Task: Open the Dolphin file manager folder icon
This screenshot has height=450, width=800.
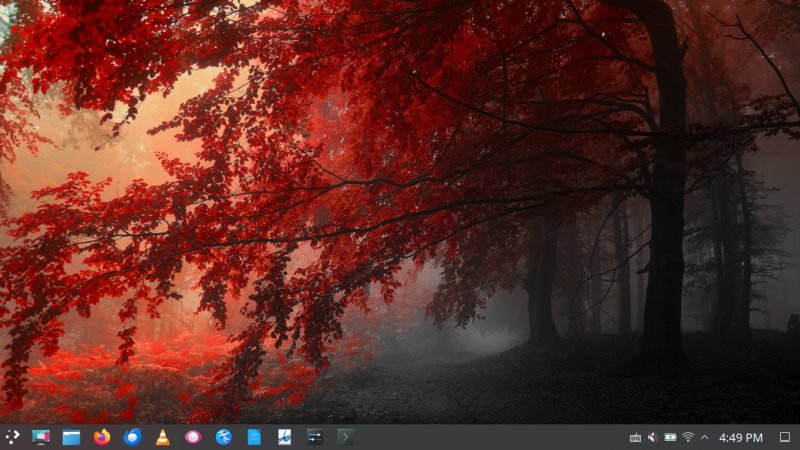Action: pyautogui.click(x=71, y=437)
